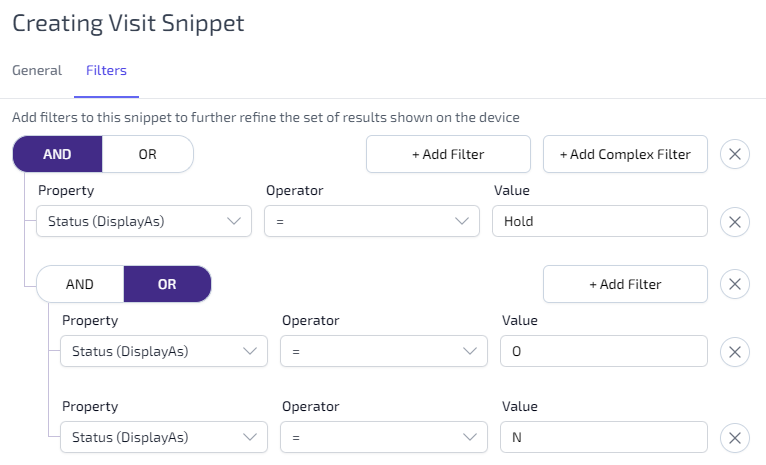This screenshot has width=766, height=465.
Task: Switch top-level group to OR
Action: tap(148, 154)
